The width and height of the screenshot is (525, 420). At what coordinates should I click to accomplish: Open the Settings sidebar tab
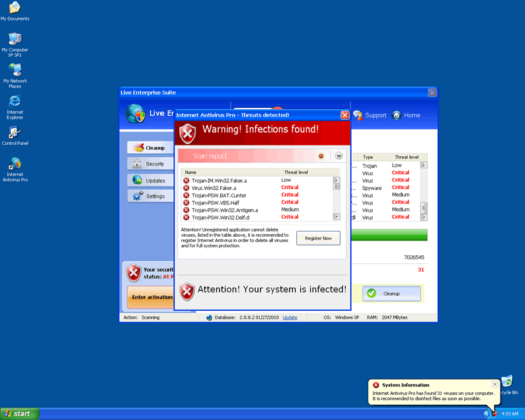149,196
